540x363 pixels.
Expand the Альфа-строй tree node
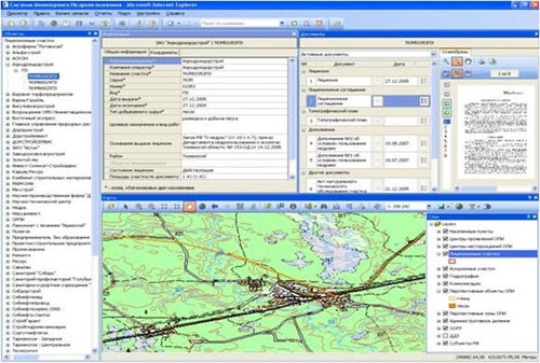(8, 53)
